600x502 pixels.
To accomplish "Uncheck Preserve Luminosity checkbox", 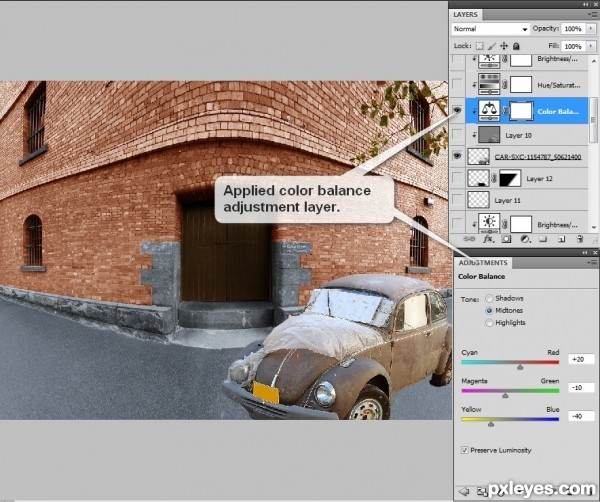I will (465, 450).
